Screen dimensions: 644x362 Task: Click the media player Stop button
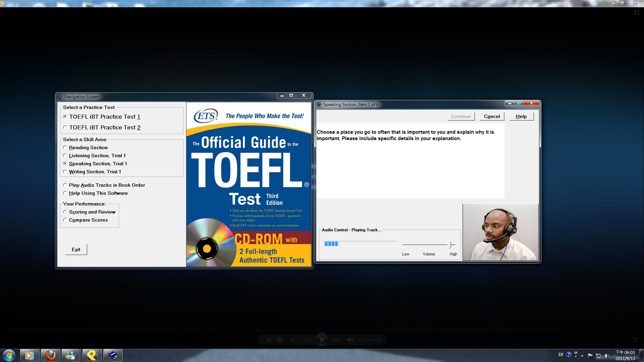click(293, 340)
